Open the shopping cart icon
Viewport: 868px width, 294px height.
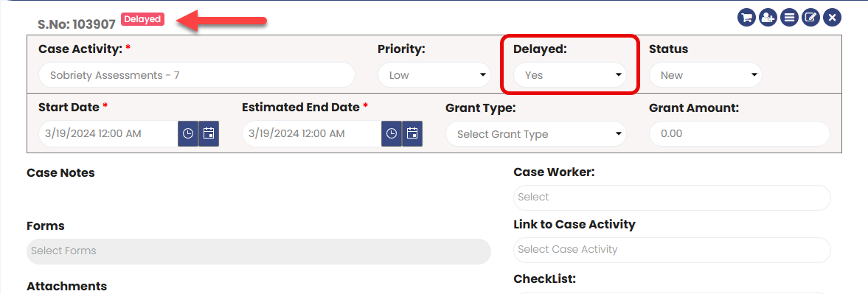pos(747,18)
